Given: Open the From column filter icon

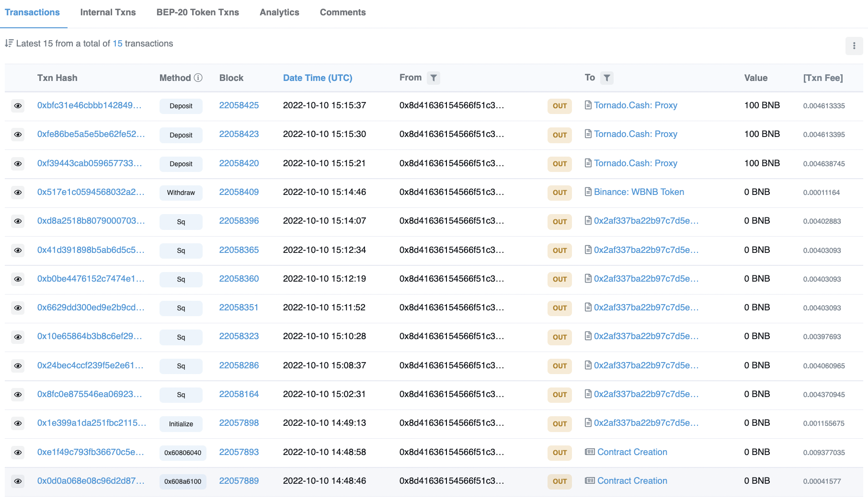Looking at the screenshot, I should click(434, 78).
